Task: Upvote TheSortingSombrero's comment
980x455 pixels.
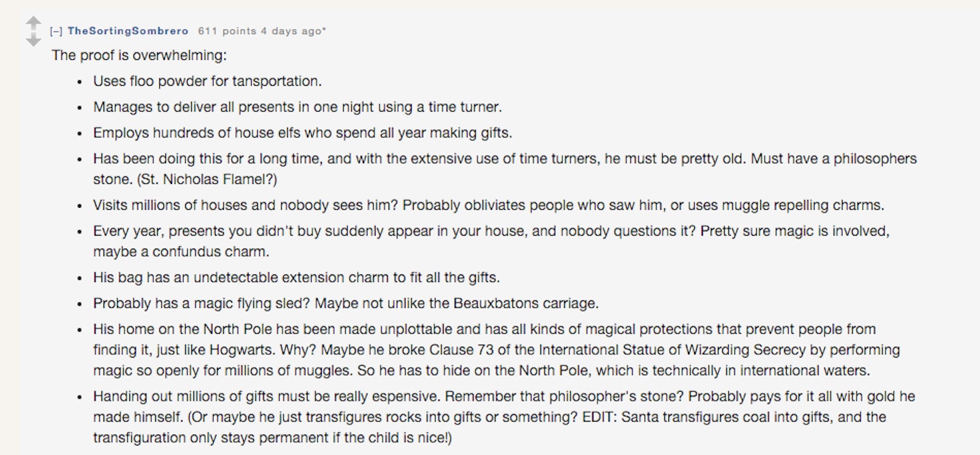Action: tap(34, 22)
